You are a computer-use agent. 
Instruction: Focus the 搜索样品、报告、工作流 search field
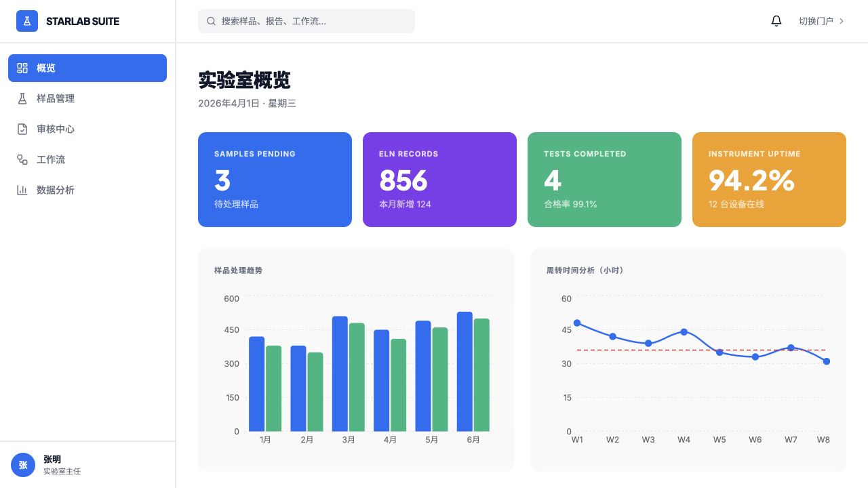(x=307, y=21)
